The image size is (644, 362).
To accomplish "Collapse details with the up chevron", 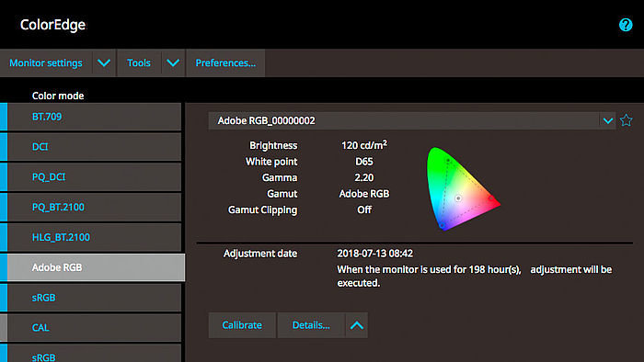I will (x=357, y=325).
